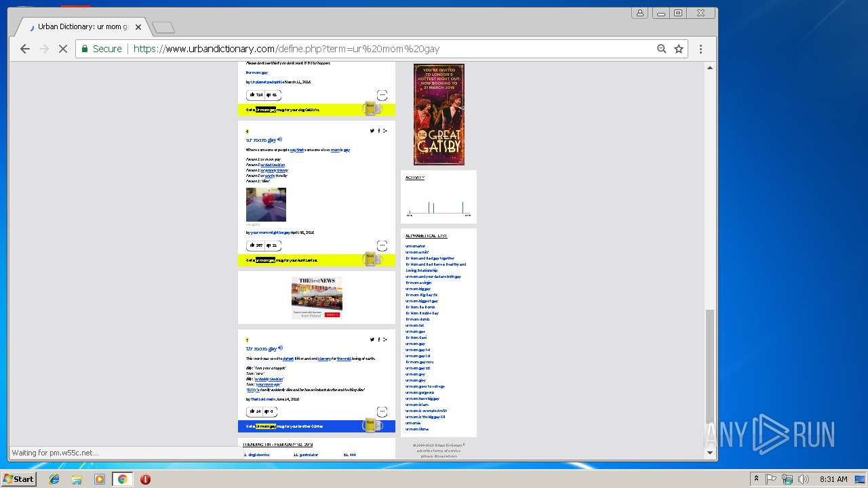Launch Internet Explorer from the taskbar
868x488 pixels.
pos(54,479)
